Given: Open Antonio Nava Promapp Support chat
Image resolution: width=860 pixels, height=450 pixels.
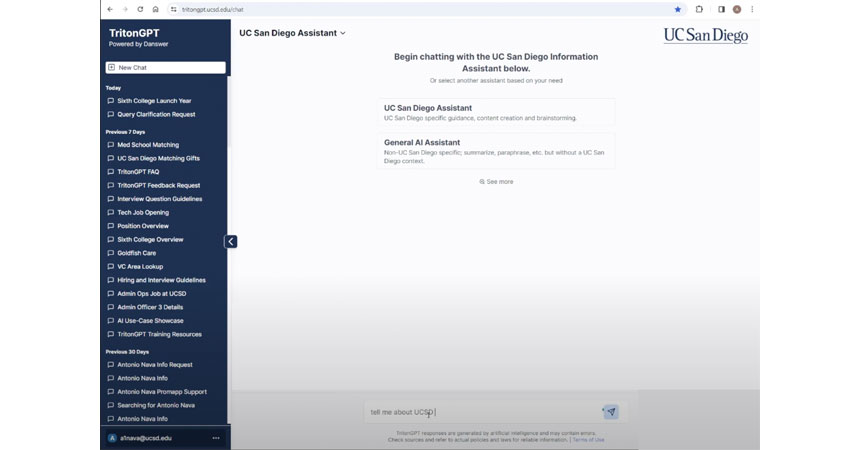Looking at the screenshot, I should point(163,392).
